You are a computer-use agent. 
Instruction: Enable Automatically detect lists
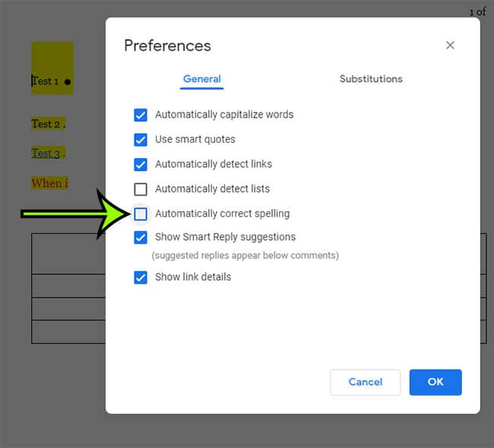[x=141, y=189]
